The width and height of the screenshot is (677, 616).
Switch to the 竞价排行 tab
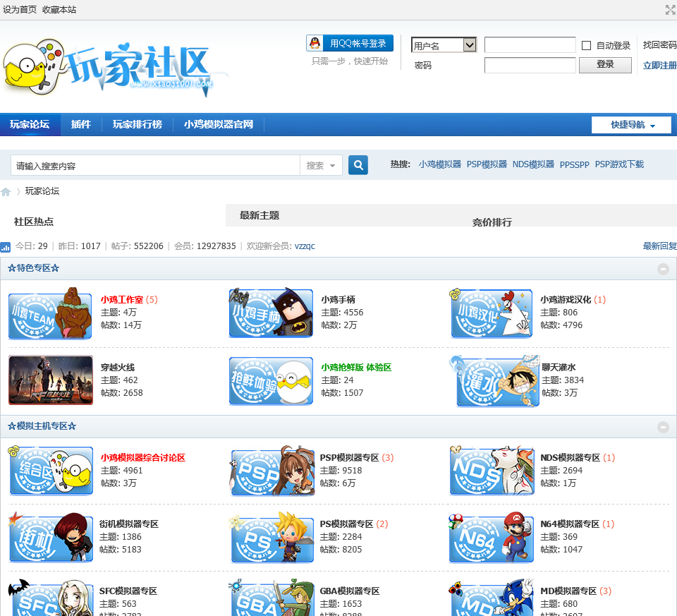(492, 222)
